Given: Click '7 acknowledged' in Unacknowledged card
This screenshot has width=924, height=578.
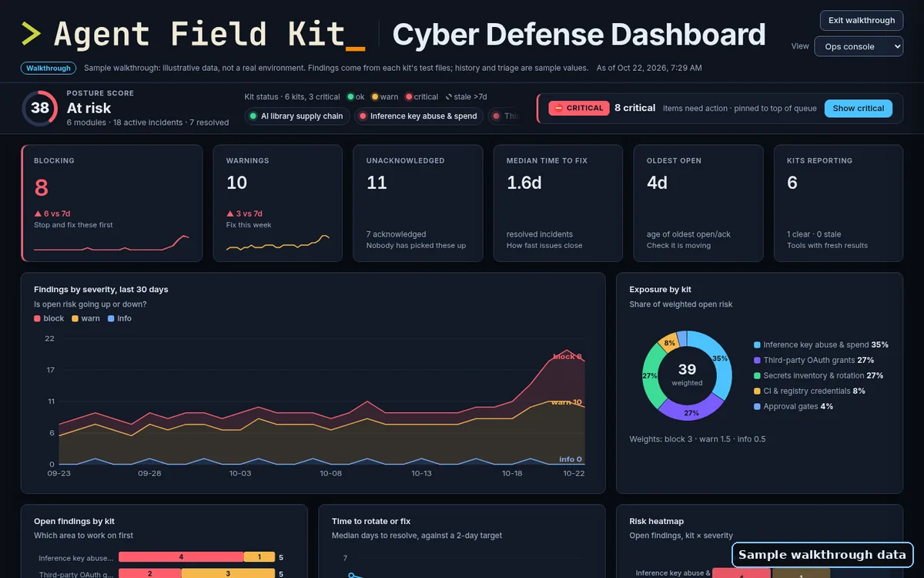Looking at the screenshot, I should pyautogui.click(x=396, y=234).
